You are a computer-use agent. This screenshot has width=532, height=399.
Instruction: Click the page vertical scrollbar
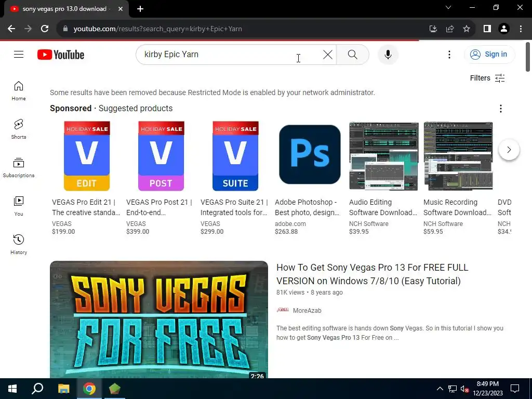pos(528,57)
